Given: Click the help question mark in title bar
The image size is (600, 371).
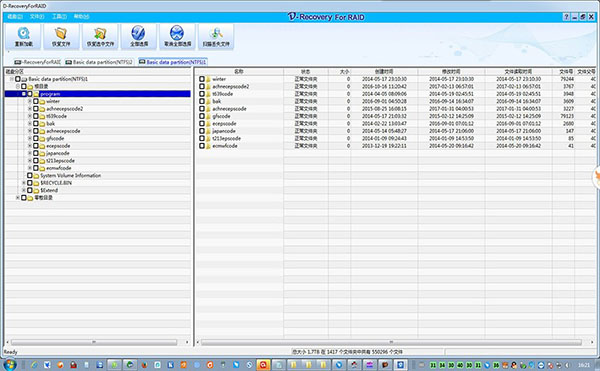Looking at the screenshot, I should (x=566, y=17).
